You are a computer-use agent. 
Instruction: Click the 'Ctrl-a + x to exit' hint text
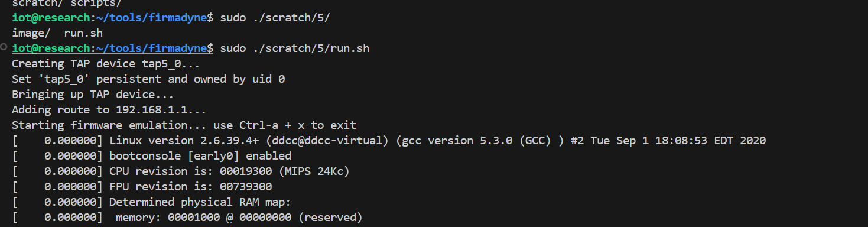click(x=298, y=125)
